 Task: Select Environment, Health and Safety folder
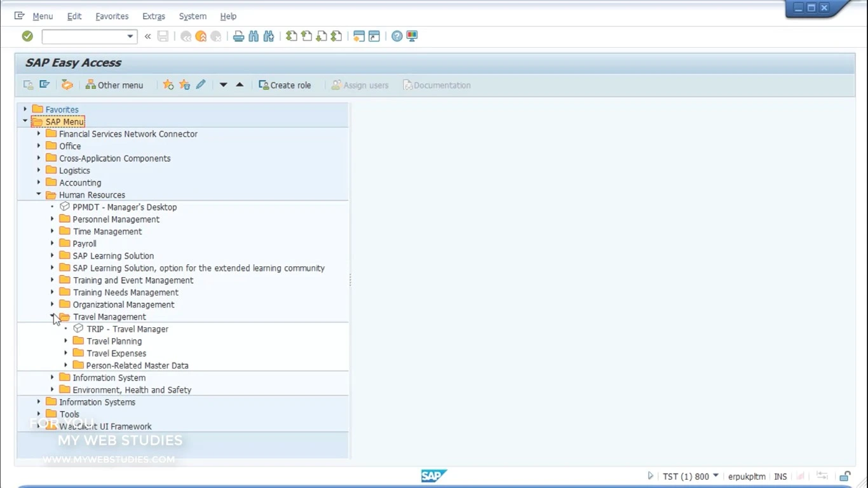pyautogui.click(x=132, y=390)
